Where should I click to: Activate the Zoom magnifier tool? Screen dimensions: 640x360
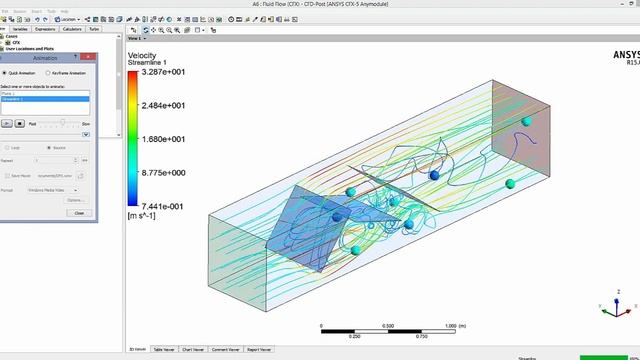click(161, 30)
